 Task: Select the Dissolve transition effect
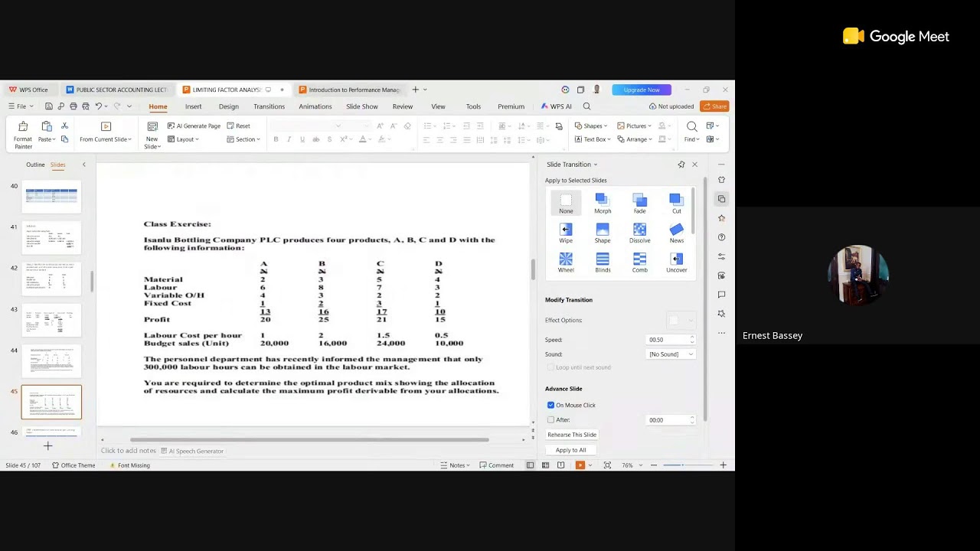tap(639, 233)
